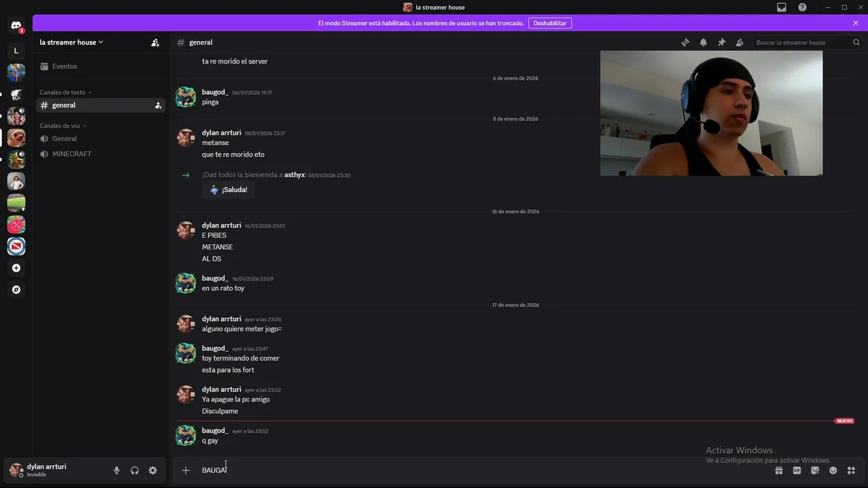Show pinned messages with the pin icon

[722, 42]
